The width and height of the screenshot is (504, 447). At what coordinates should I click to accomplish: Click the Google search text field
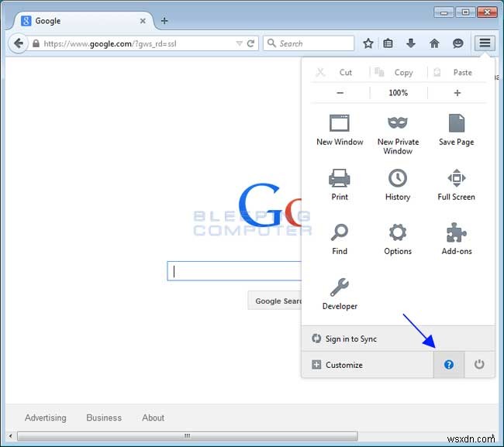235,271
